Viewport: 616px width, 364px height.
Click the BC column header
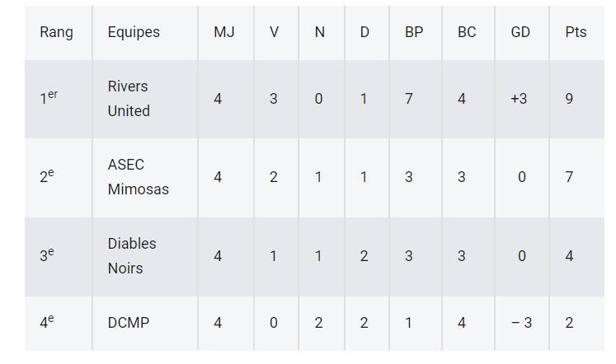467,32
